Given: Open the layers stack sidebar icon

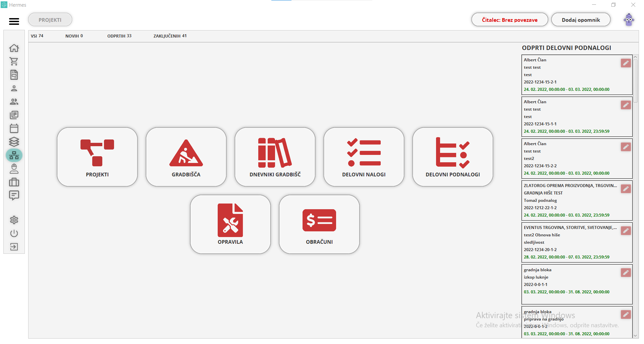Looking at the screenshot, I should (14, 142).
